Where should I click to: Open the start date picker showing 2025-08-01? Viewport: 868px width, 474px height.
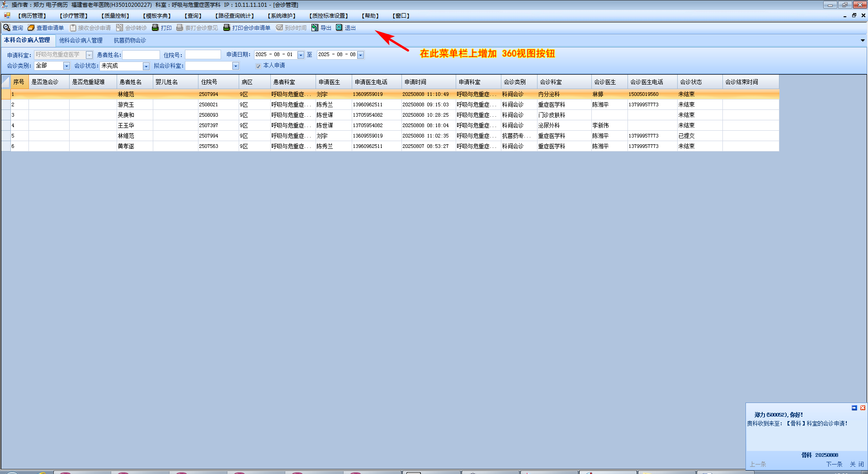coord(301,55)
